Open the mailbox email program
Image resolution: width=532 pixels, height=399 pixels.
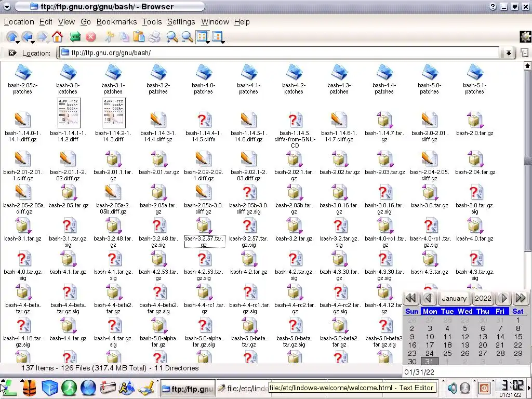click(107, 388)
